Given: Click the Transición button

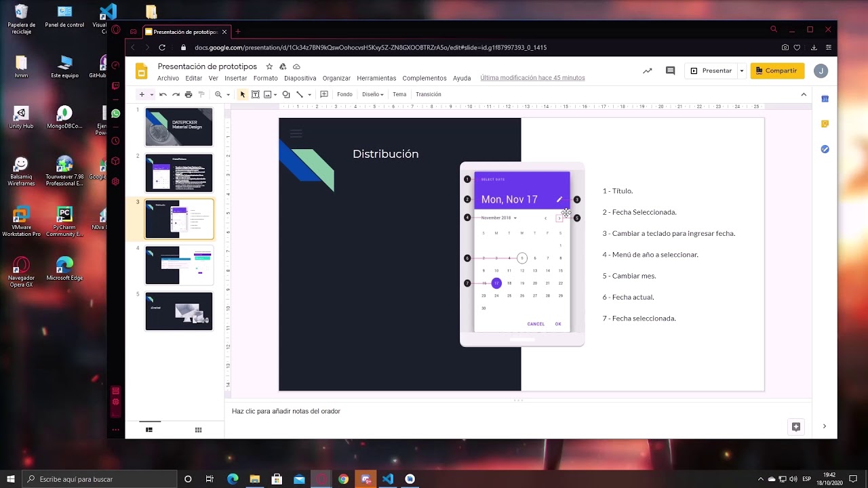Looking at the screenshot, I should coord(429,94).
